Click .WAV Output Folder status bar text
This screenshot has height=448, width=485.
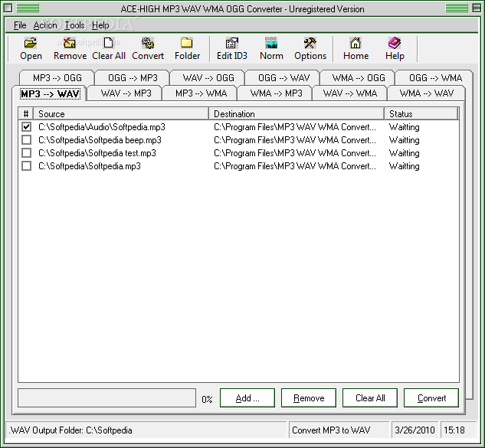pyautogui.click(x=70, y=430)
